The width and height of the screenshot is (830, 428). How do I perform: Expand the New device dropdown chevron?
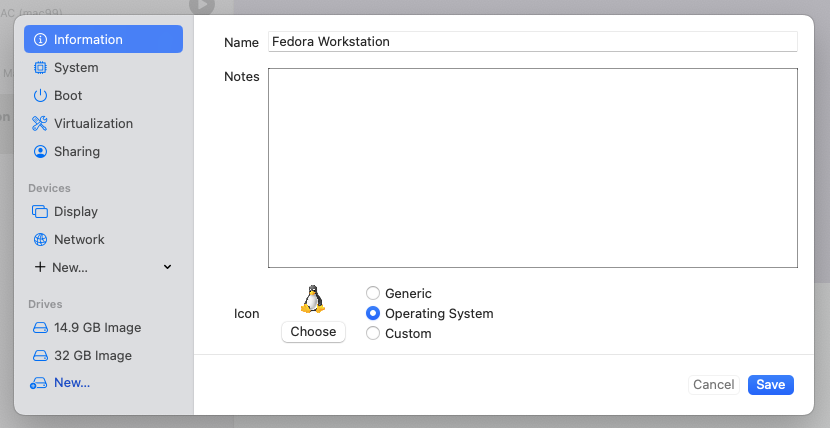(x=167, y=268)
